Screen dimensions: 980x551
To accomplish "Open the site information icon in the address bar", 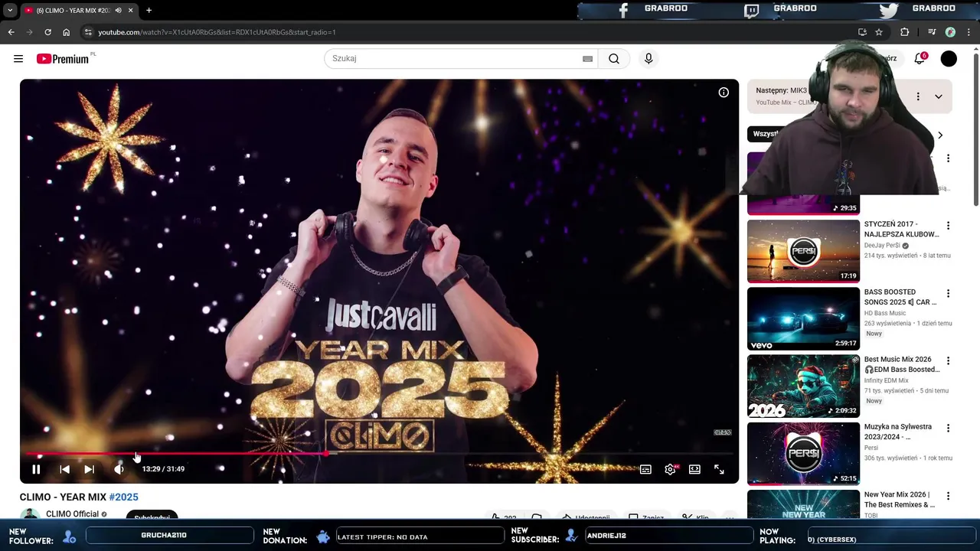I will point(88,32).
